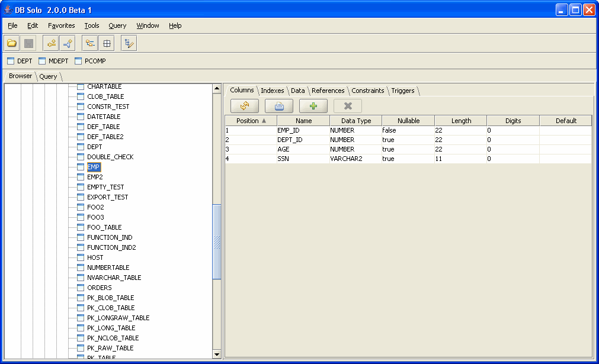Switch to the Query tab beside Browser
Viewport: 599px width, 364px height.
point(48,76)
